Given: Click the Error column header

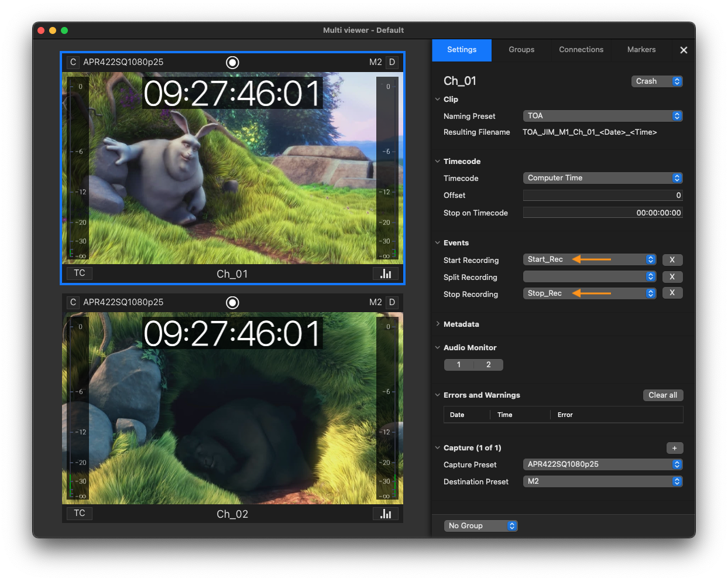Looking at the screenshot, I should point(565,415).
